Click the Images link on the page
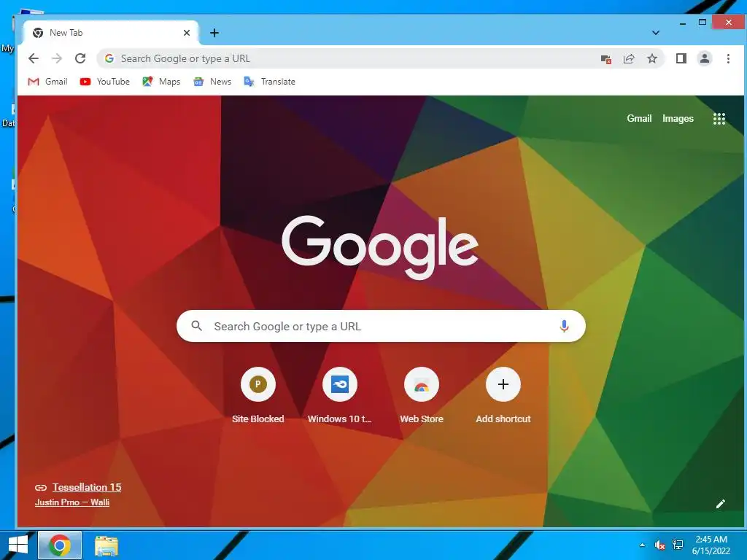Image resolution: width=747 pixels, height=560 pixels. tap(678, 119)
